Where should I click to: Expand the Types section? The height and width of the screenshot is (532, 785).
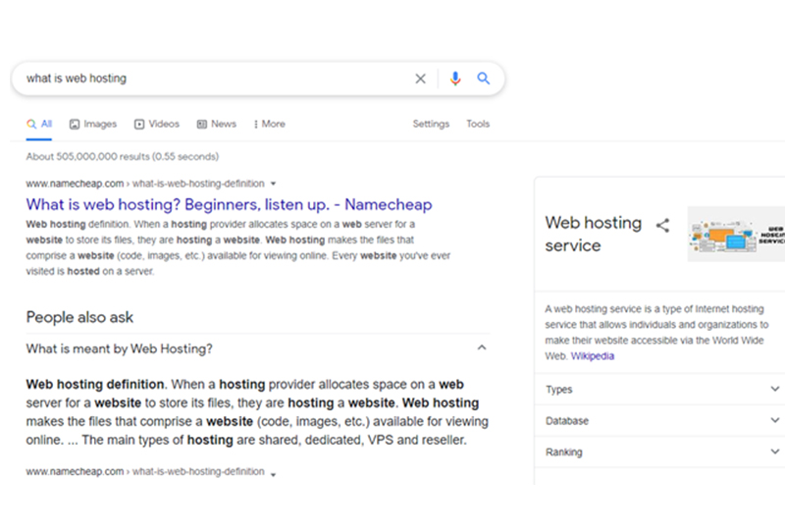click(775, 390)
